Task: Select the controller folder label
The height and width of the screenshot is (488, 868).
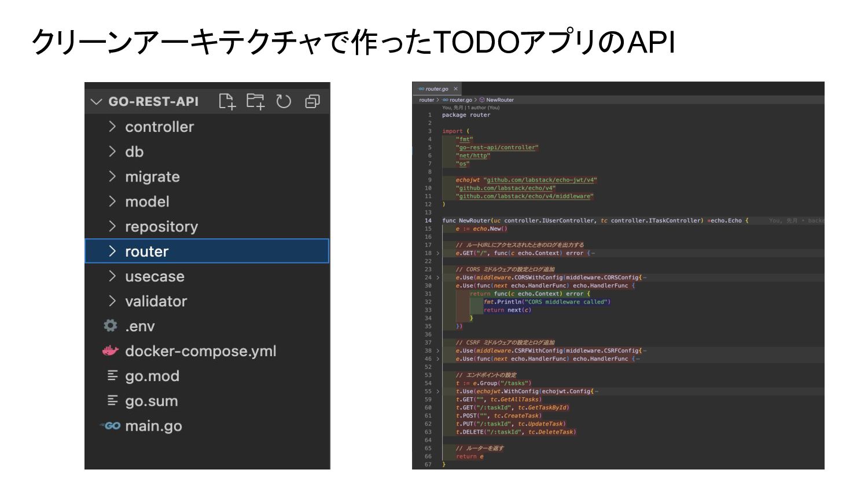Action: click(160, 127)
